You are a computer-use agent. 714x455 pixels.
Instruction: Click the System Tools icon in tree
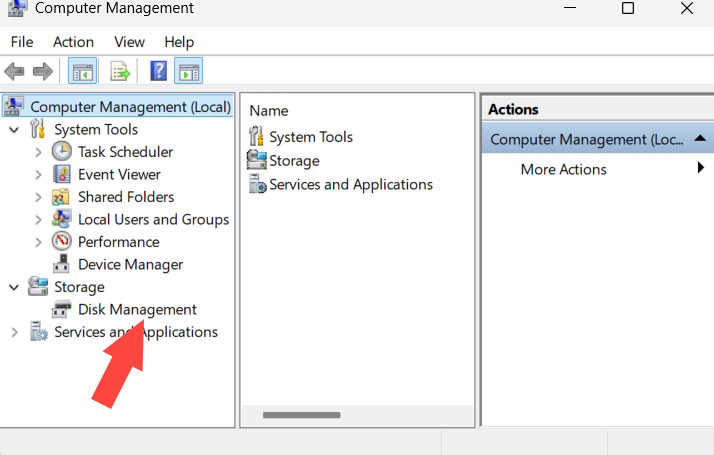[x=38, y=129]
